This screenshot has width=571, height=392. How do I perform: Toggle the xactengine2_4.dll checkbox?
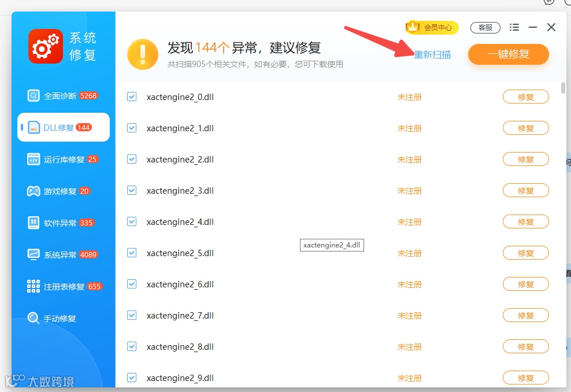coord(132,221)
